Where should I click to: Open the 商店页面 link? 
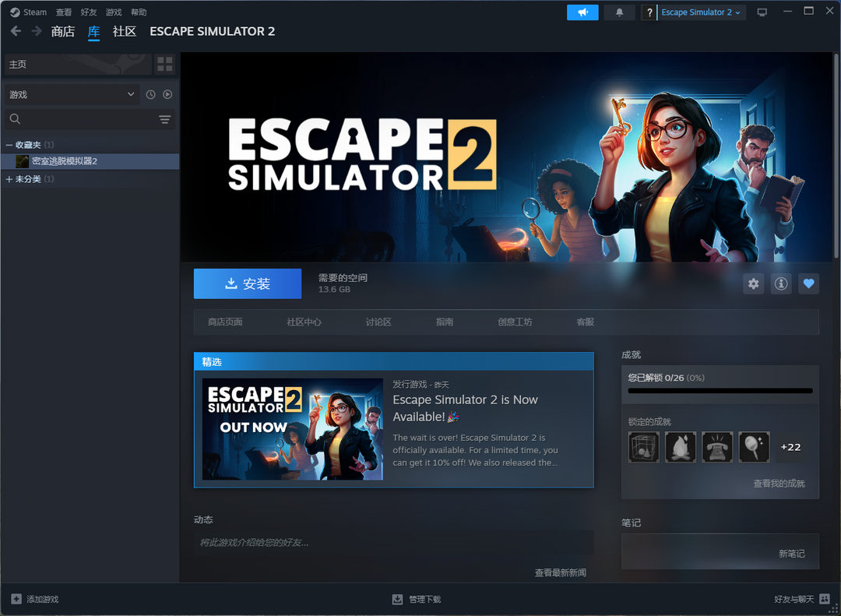(x=225, y=322)
